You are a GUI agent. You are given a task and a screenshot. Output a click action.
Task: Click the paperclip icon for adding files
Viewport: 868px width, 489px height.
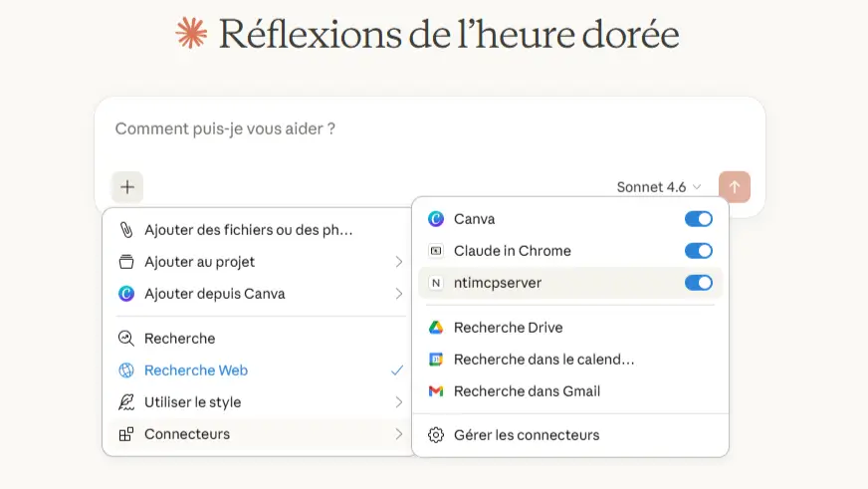point(126,230)
